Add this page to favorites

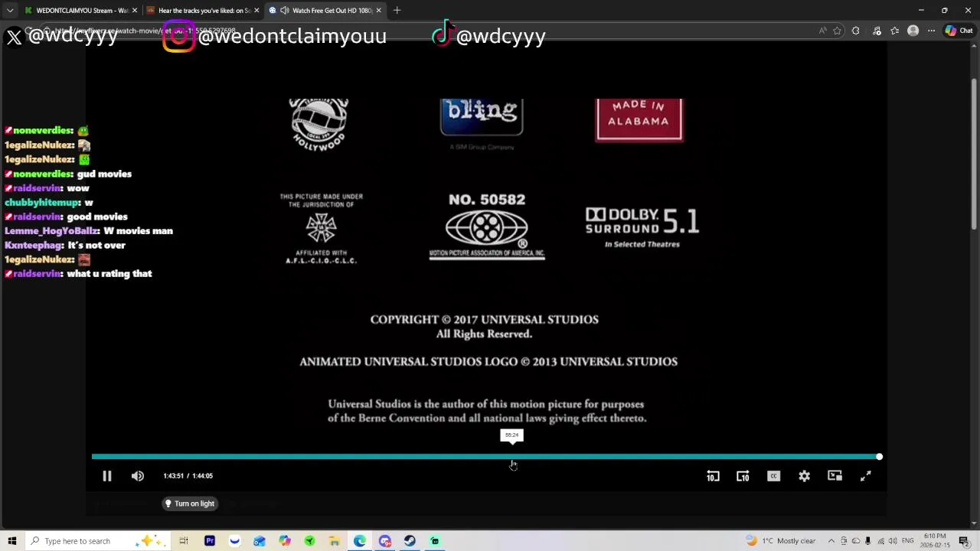point(837,31)
